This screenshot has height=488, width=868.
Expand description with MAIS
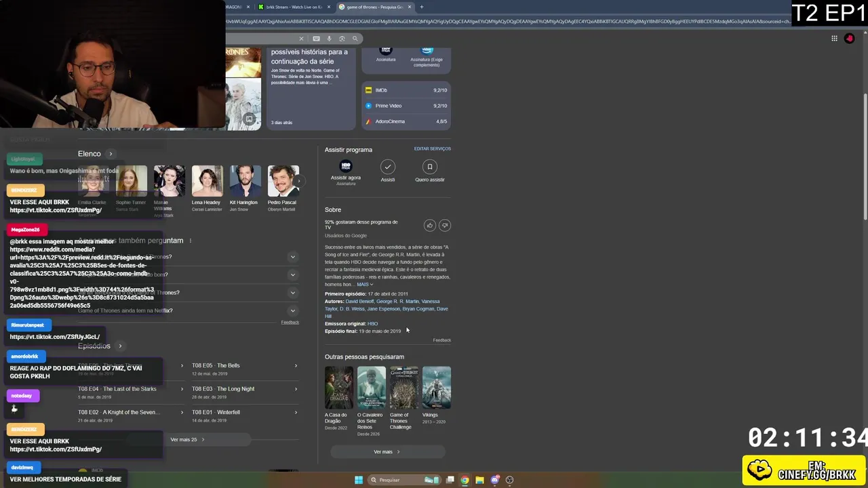tap(365, 285)
